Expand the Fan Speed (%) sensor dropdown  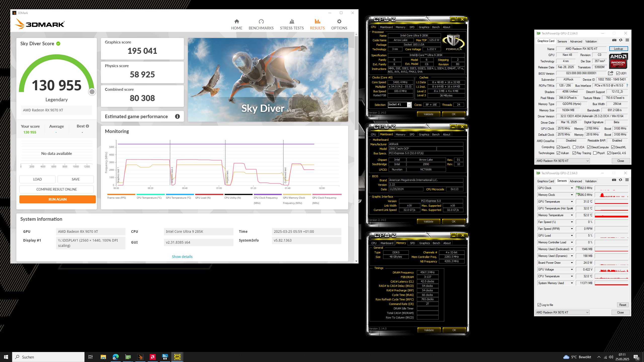pos(572,222)
